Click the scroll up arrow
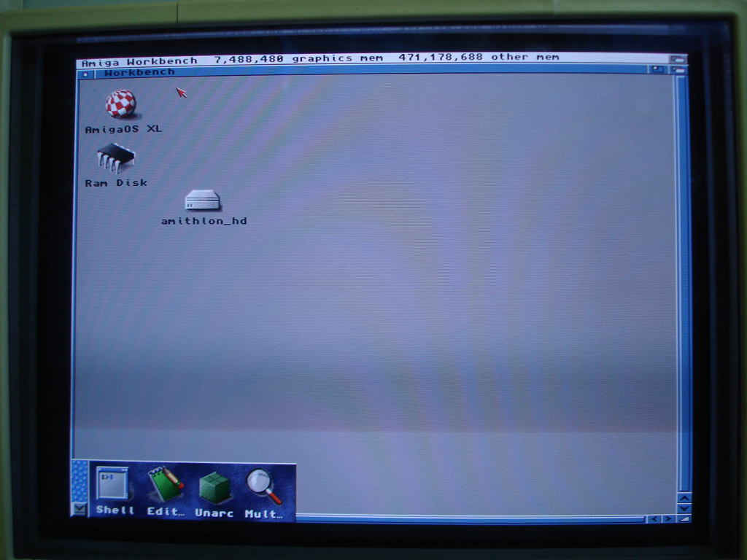Screen dimensions: 747x560 (684, 498)
